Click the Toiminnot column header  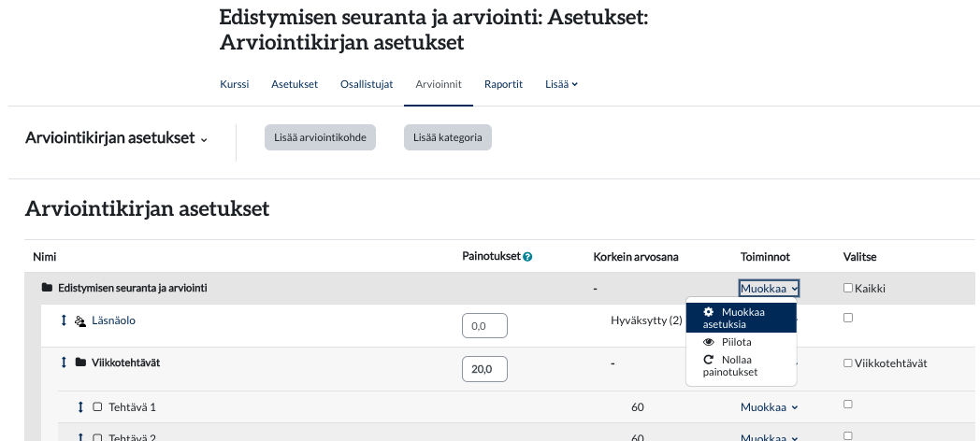click(x=765, y=257)
